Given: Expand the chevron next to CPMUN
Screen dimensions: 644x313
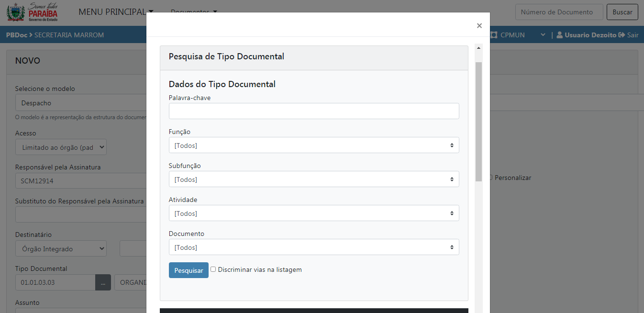Looking at the screenshot, I should tap(543, 35).
